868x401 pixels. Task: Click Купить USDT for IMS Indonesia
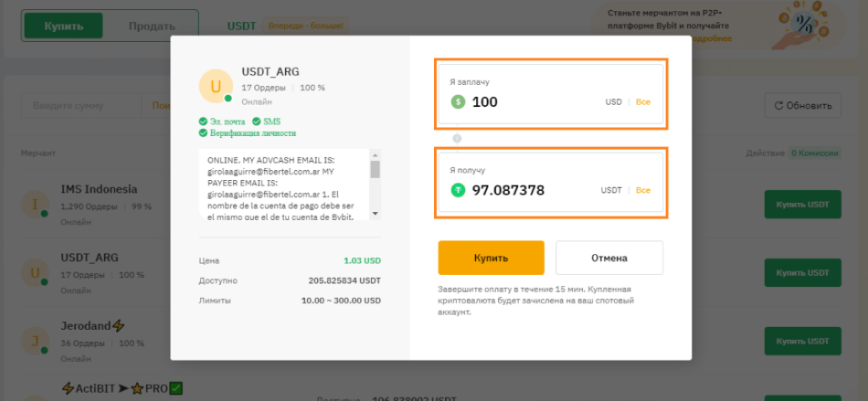[802, 206]
